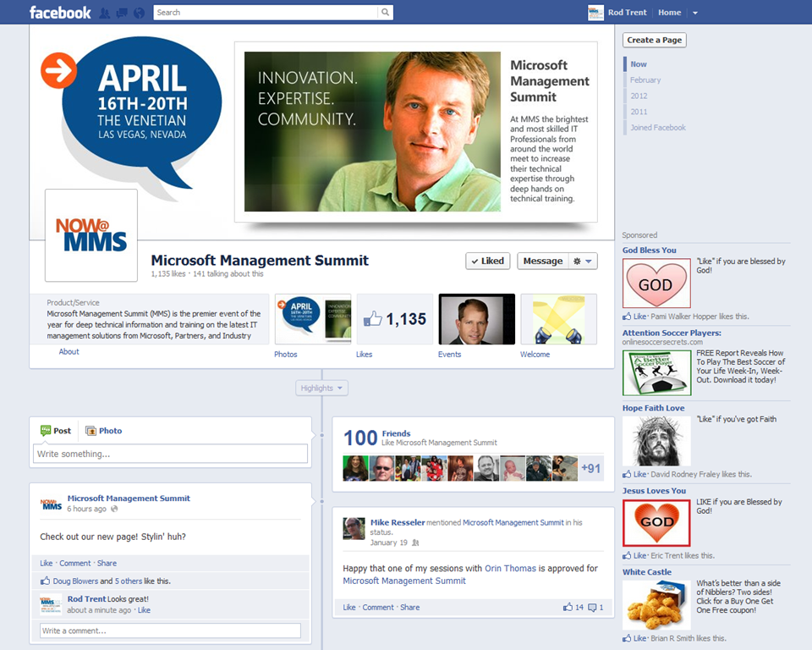
Task: Click Rod Trent's profile picture in header
Action: click(596, 13)
